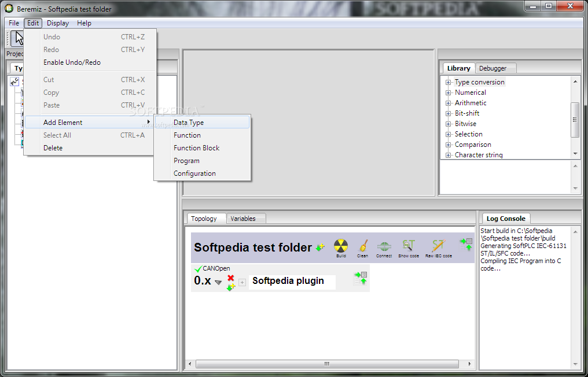Screen dimensions: 588x377
Task: Add child to CANOpen plugin green arrow
Action: (230, 287)
